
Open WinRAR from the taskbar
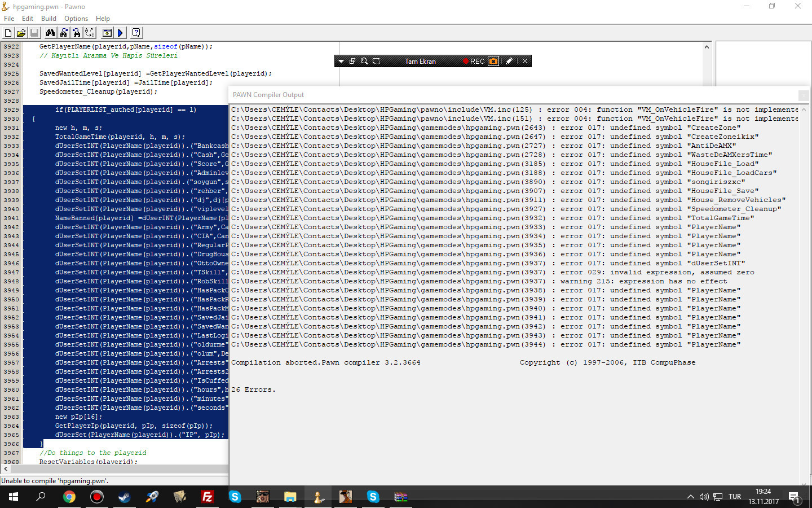[x=400, y=497]
